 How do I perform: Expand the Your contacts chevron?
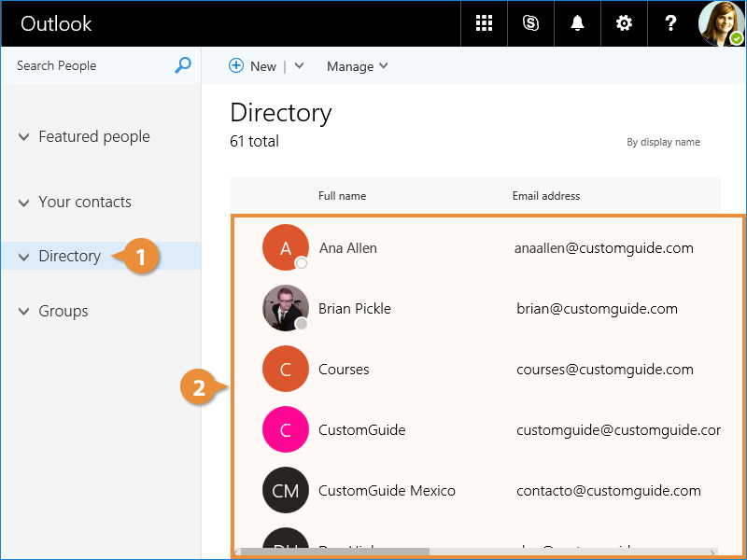pos(24,203)
